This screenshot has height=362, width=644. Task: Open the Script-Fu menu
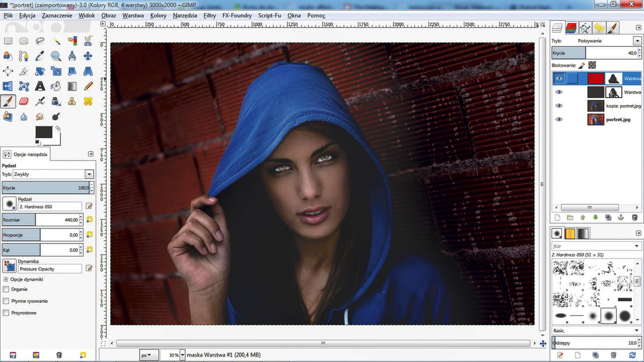pos(270,16)
